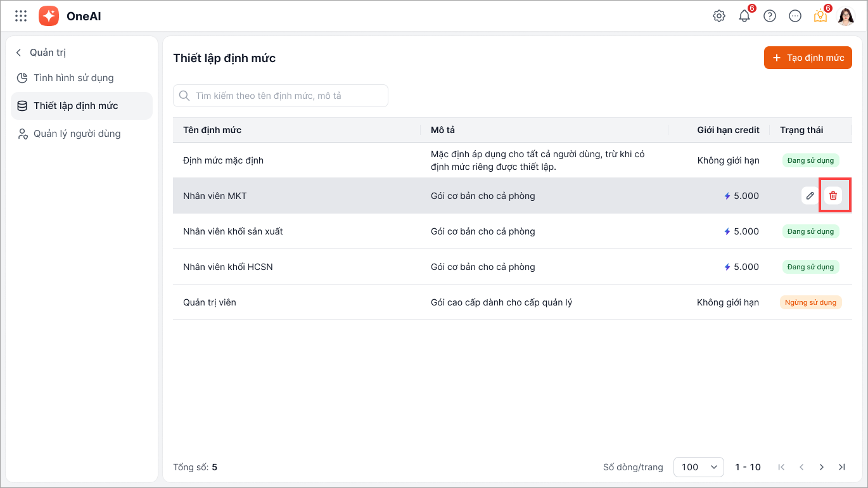Open the orange gift icon in header
Viewport: 868px width, 488px height.
[820, 16]
